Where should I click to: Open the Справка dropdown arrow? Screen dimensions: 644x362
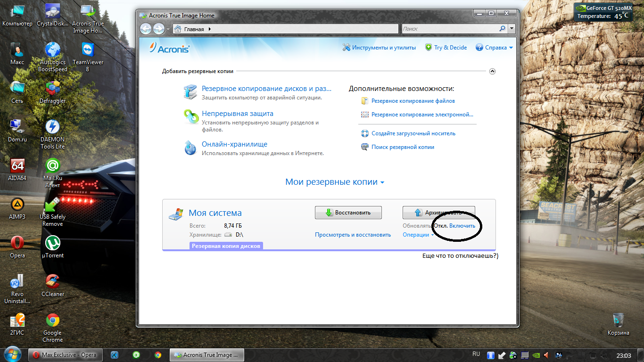click(x=511, y=48)
